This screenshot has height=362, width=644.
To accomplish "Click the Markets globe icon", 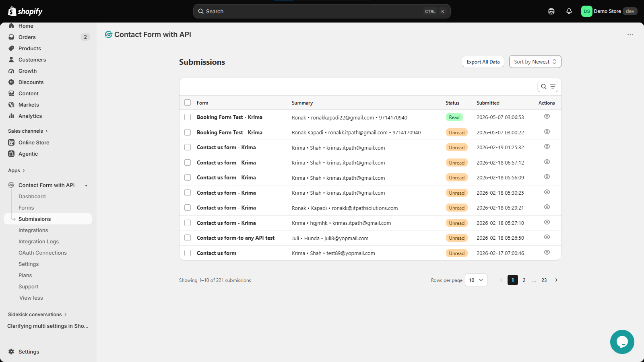I will 11,105.
